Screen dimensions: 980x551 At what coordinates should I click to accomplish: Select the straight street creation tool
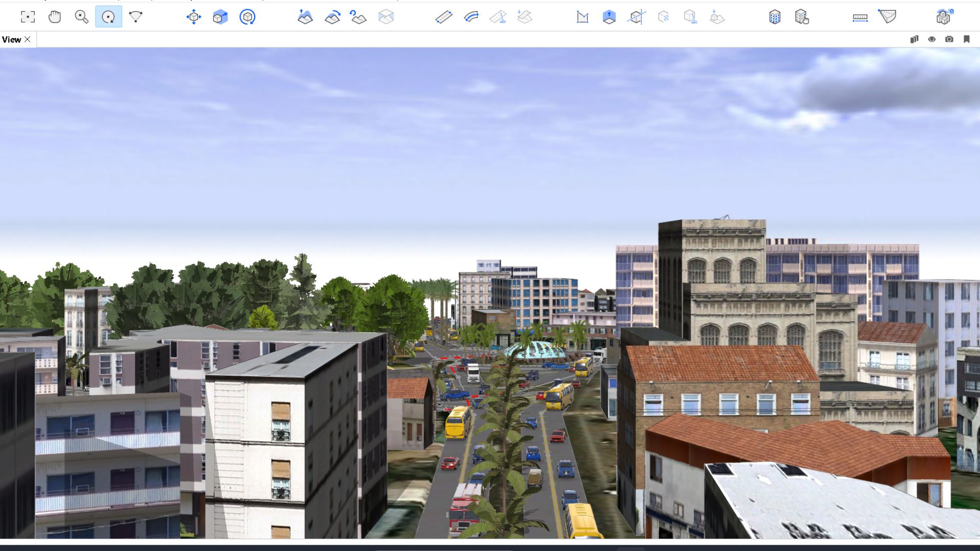[444, 17]
